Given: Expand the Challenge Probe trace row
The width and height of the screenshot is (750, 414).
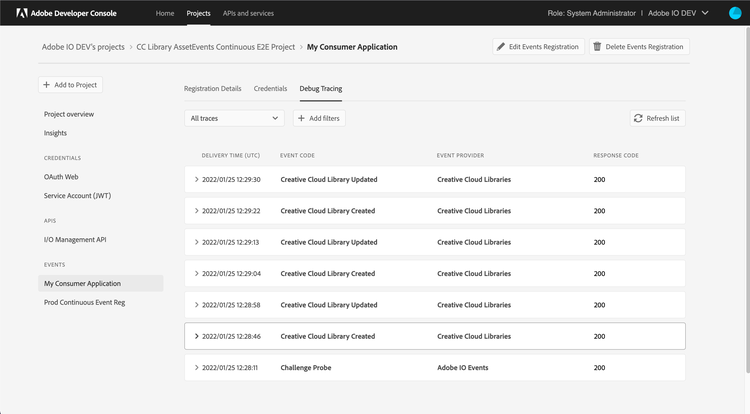Looking at the screenshot, I should [196, 368].
